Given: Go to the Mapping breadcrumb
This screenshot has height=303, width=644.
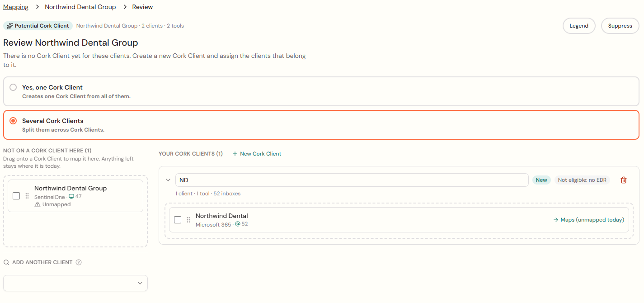Looking at the screenshot, I should [16, 7].
